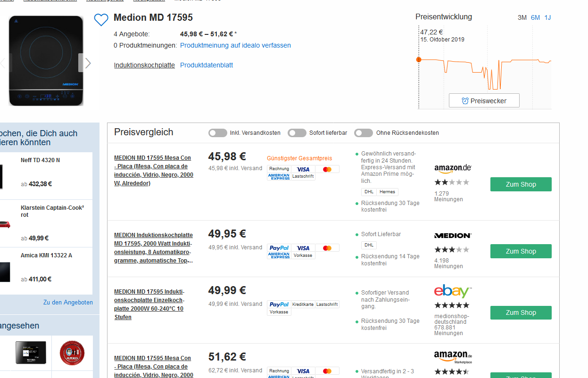Show previous product image with left arrow
Screen dimensions: 588x378
point(3,63)
